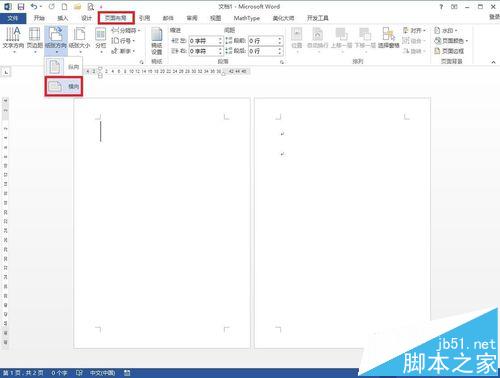
Task: Open the 页面边框 page borders dialog
Action: [x=449, y=51]
